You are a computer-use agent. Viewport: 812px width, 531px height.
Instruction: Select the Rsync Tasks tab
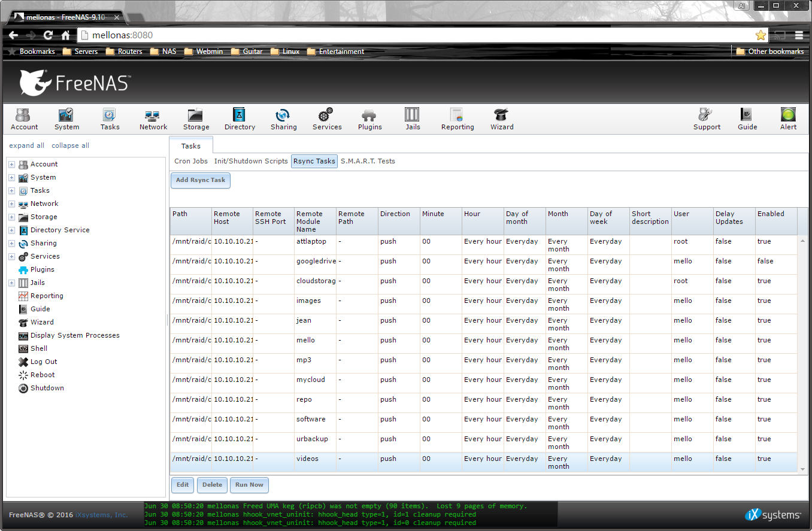(314, 161)
